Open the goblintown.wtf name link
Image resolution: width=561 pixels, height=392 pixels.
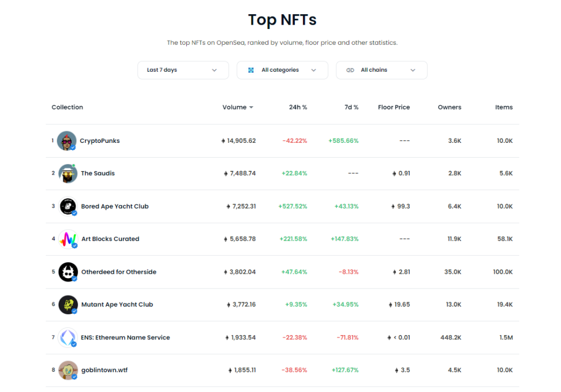click(x=105, y=370)
